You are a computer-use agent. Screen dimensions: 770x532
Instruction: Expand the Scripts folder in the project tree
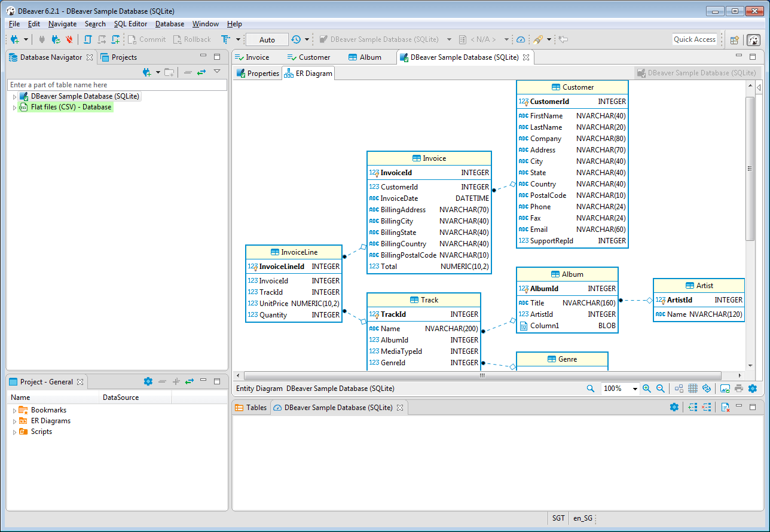[x=15, y=432]
